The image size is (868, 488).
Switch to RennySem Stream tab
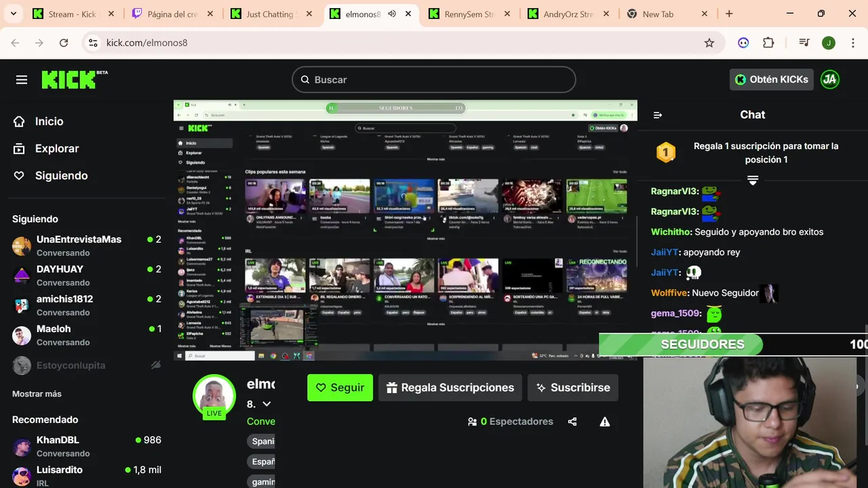click(x=469, y=14)
